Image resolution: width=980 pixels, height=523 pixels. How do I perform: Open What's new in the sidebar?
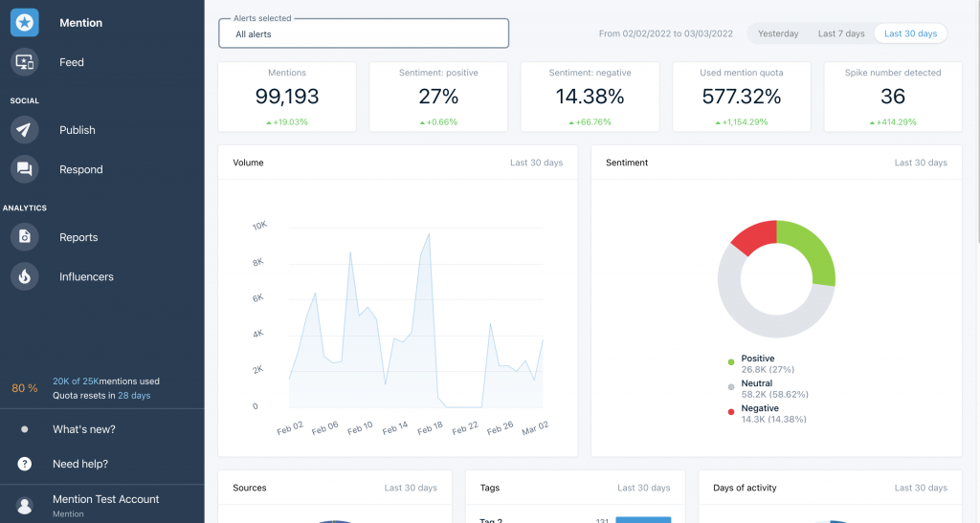point(84,429)
